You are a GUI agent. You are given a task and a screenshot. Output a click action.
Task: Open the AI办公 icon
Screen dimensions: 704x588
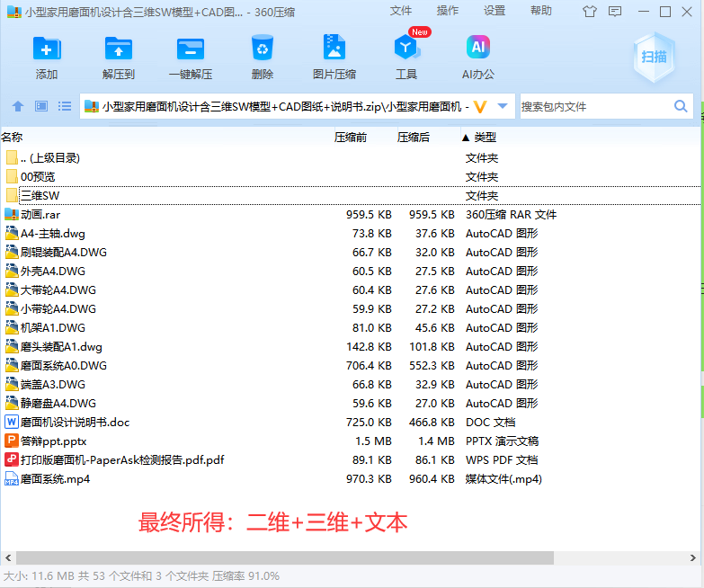[x=478, y=47]
